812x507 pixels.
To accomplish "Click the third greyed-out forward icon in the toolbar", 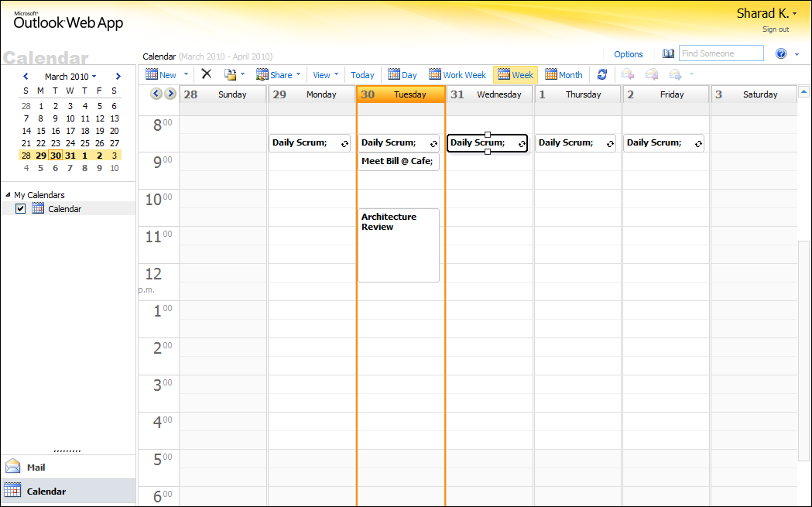I will tap(675, 74).
